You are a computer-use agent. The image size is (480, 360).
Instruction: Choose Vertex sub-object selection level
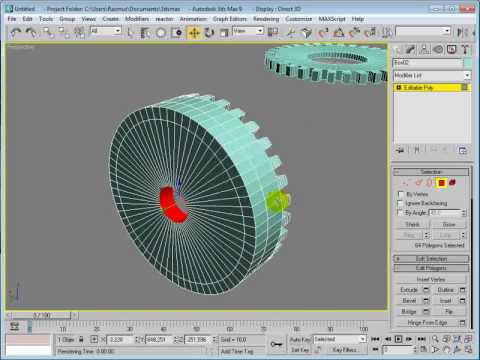pyautogui.click(x=406, y=182)
